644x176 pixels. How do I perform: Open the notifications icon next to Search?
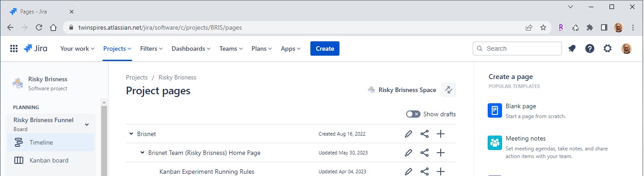(x=572, y=48)
